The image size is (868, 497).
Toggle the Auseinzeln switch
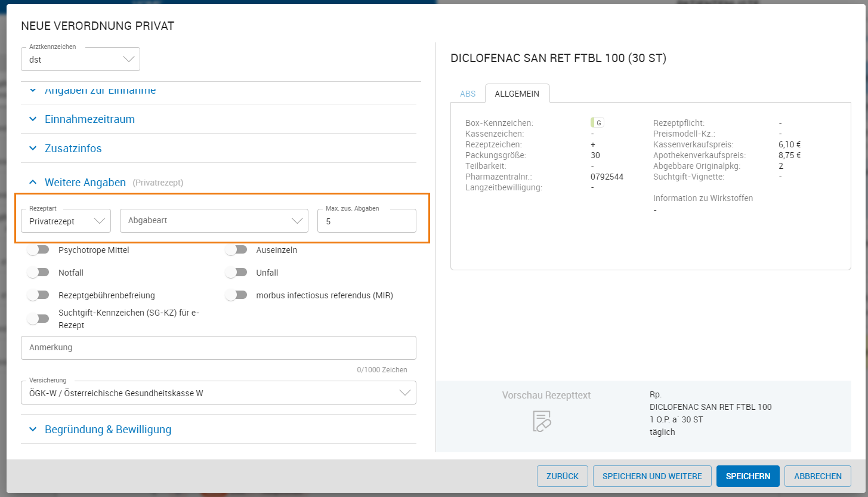(236, 249)
